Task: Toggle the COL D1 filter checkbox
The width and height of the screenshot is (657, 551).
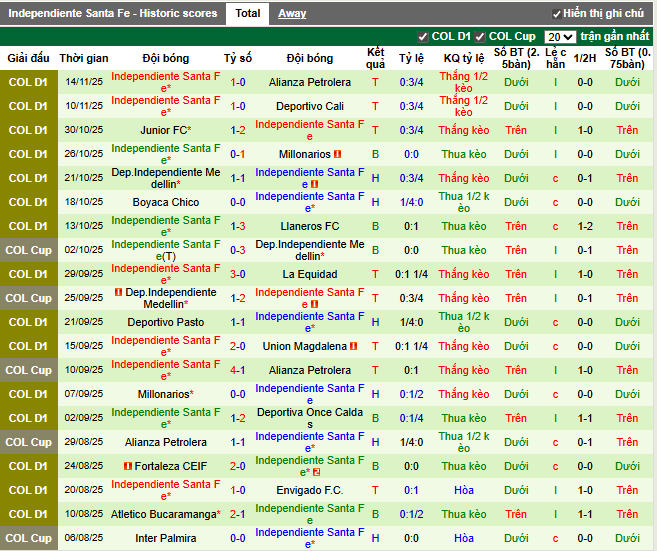Action: point(424,37)
